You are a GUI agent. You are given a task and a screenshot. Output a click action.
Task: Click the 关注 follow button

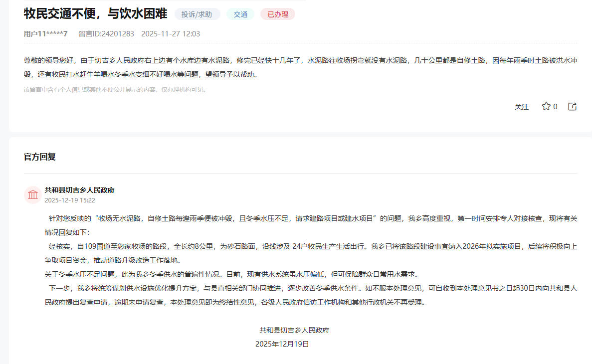pos(522,107)
